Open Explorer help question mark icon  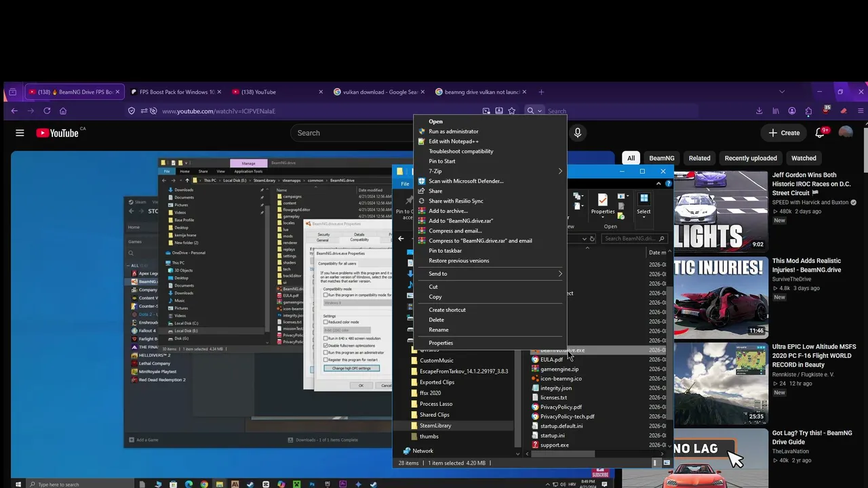pyautogui.click(x=669, y=184)
